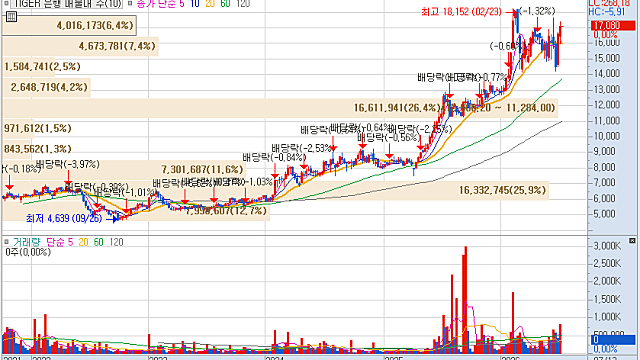Click the 2,000K volume axis label
Image resolution: width=640 pixels, height=360 pixels.
607,281
